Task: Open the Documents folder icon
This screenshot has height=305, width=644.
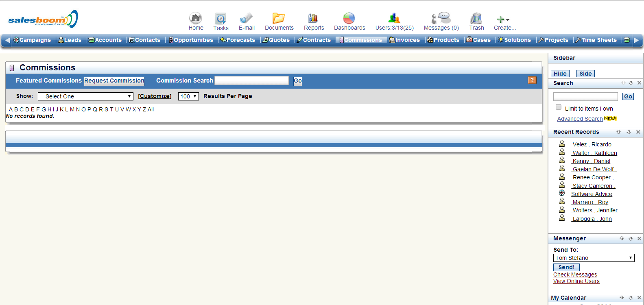Action: coord(279,18)
